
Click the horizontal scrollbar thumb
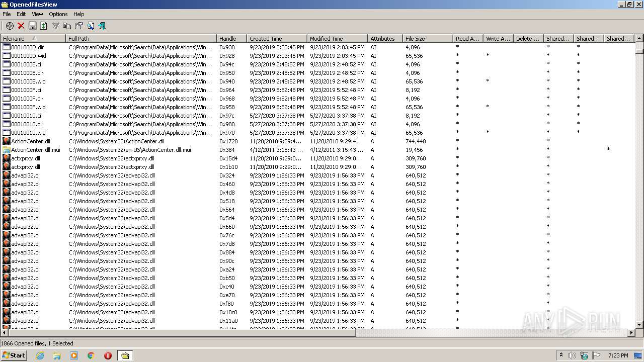click(182, 332)
